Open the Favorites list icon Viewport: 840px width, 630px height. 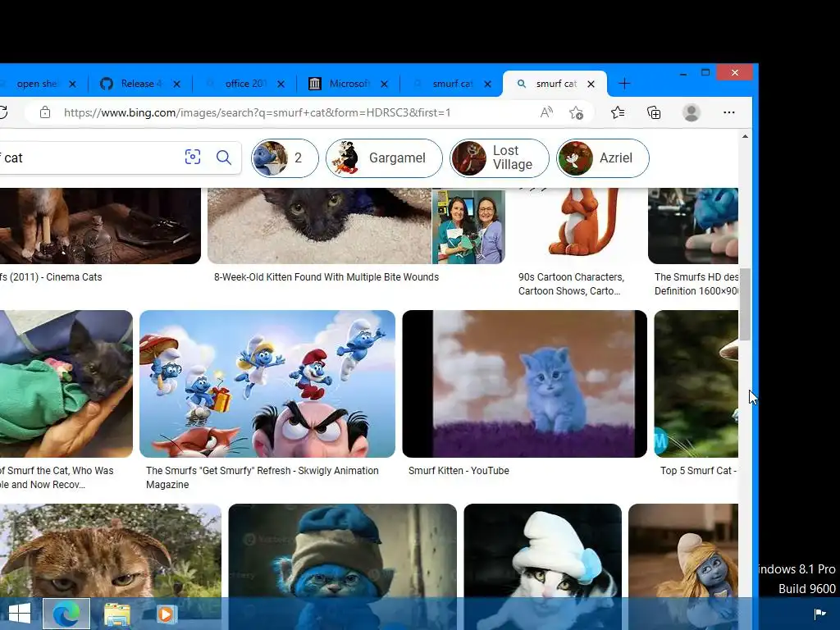point(618,112)
